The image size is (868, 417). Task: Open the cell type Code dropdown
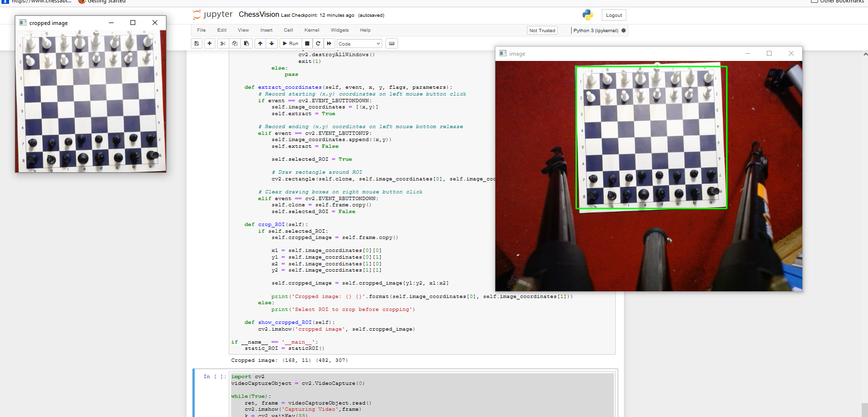click(x=359, y=44)
